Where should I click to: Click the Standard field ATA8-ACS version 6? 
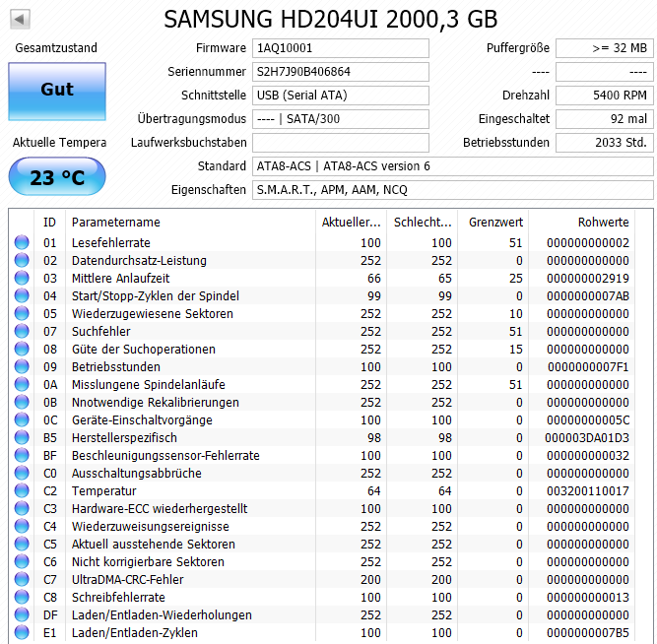(x=453, y=166)
